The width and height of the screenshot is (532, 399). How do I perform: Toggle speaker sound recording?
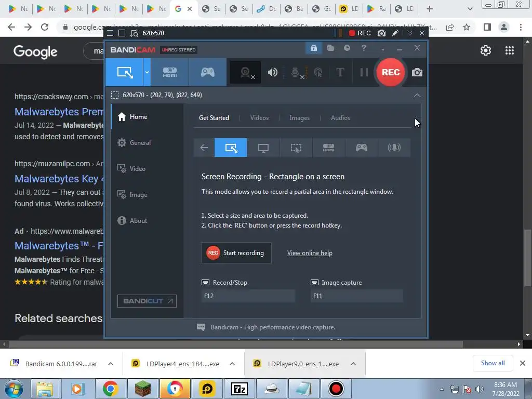pyautogui.click(x=272, y=72)
